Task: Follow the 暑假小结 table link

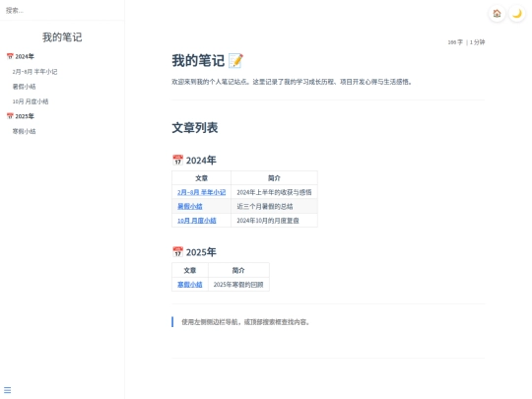Action: click(190, 206)
